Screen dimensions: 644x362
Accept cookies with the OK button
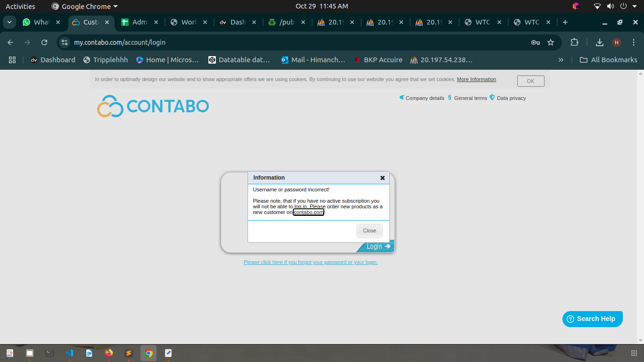coord(530,81)
